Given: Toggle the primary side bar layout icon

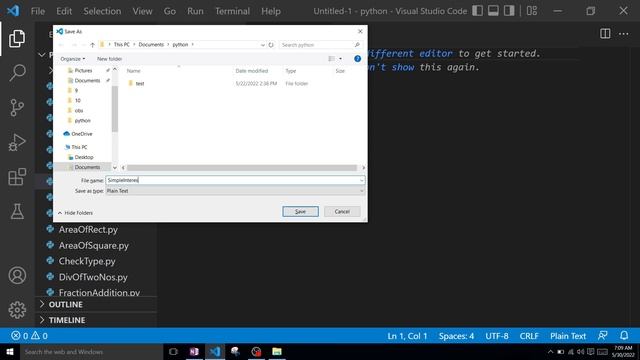Looking at the screenshot, I should [477, 11].
